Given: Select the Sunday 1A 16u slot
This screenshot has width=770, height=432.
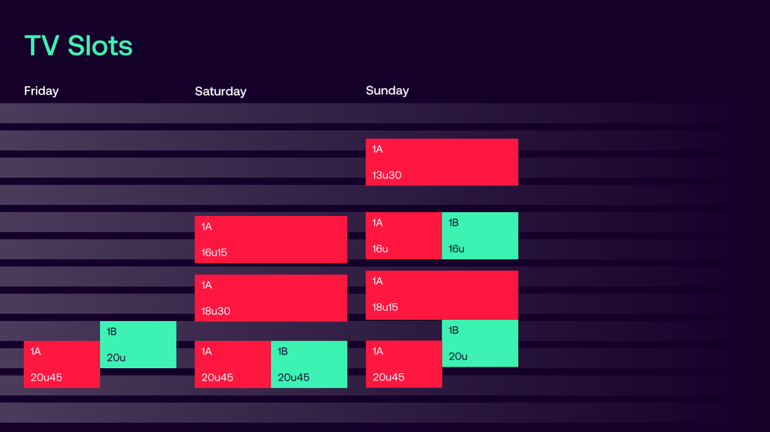Looking at the screenshot, I should [404, 236].
